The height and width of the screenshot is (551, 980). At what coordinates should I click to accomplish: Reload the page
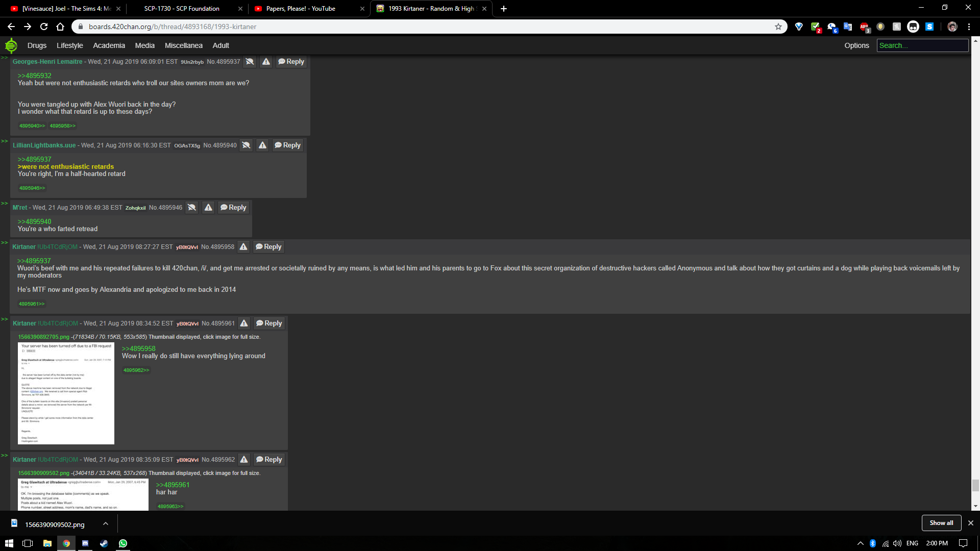(44, 27)
